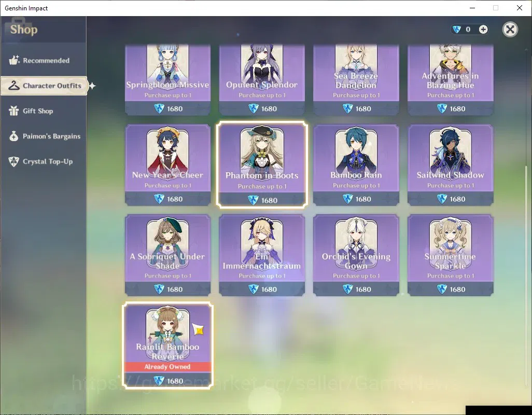Close the shop with the X button
The image size is (532, 415).
point(510,30)
